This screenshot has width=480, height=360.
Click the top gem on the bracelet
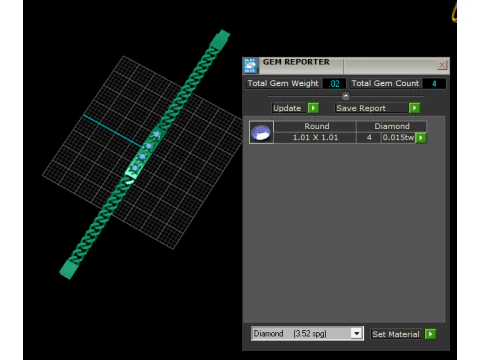pyautogui.click(x=156, y=134)
